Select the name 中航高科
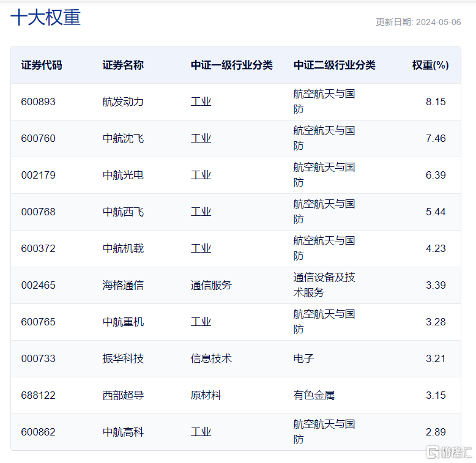 point(123,432)
